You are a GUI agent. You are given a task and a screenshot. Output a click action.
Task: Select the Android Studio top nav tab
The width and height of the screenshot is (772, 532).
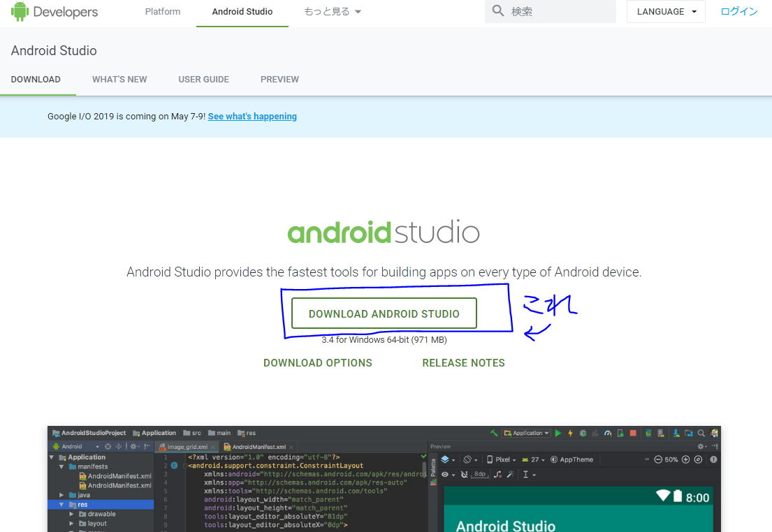pos(242,11)
